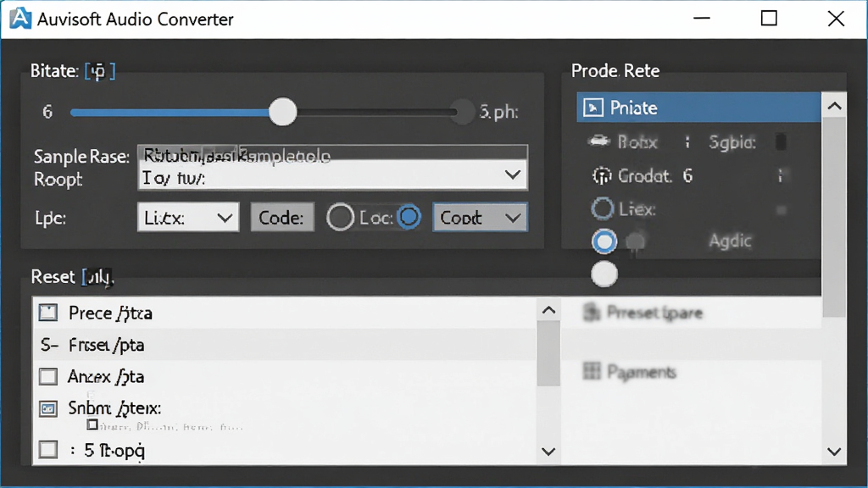Toggle the small checkbox under Snbm /pteix
Screen dimensions: 868x488
click(x=92, y=424)
